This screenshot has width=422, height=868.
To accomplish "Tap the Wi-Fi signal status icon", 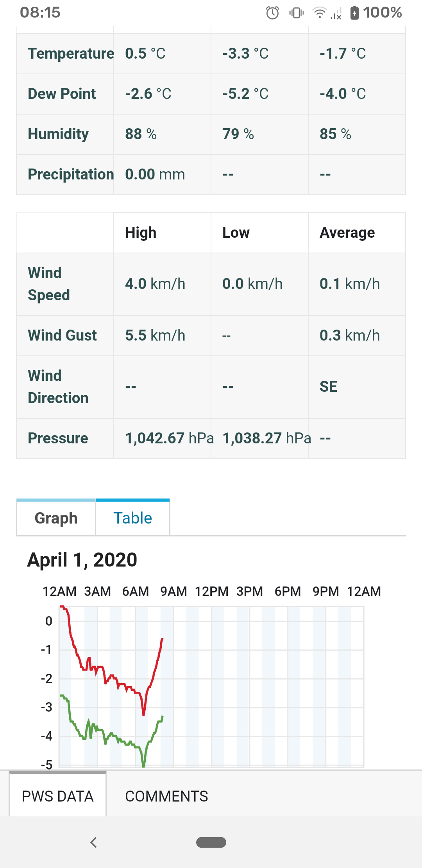I will [320, 13].
